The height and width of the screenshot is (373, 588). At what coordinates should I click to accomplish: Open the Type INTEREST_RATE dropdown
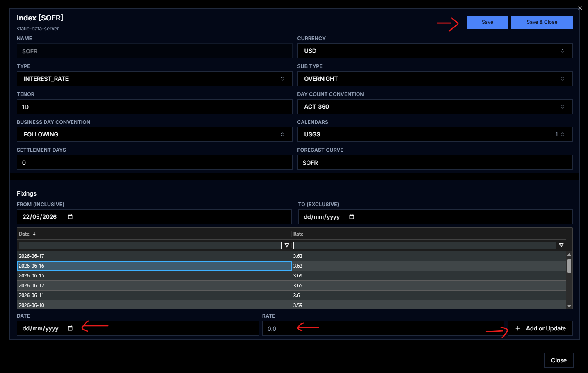click(x=154, y=79)
